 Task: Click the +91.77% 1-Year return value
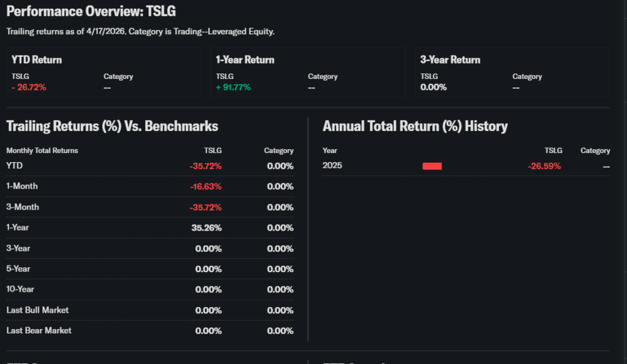(x=233, y=87)
